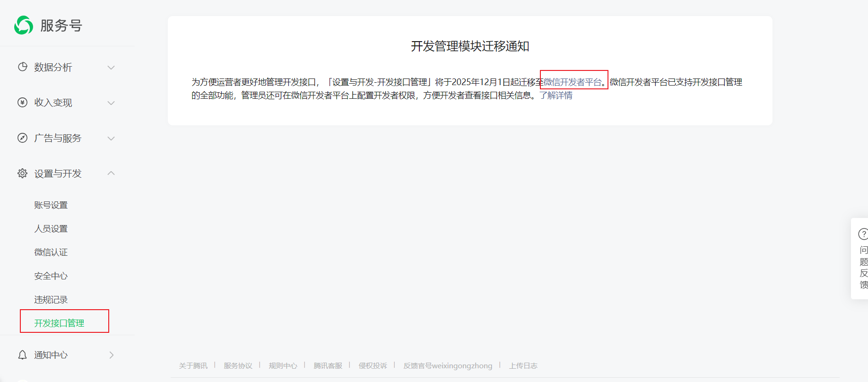Click the gear icon beside 设置与开发
868x382 pixels.
pos(22,174)
